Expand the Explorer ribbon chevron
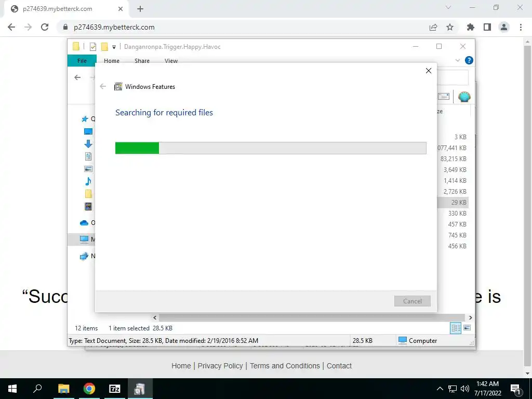Viewport: 532px width, 399px height. (458, 60)
